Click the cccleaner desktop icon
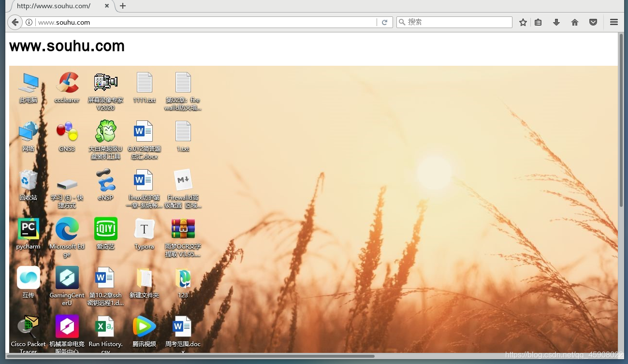Image resolution: width=628 pixels, height=364 pixels. click(x=67, y=88)
